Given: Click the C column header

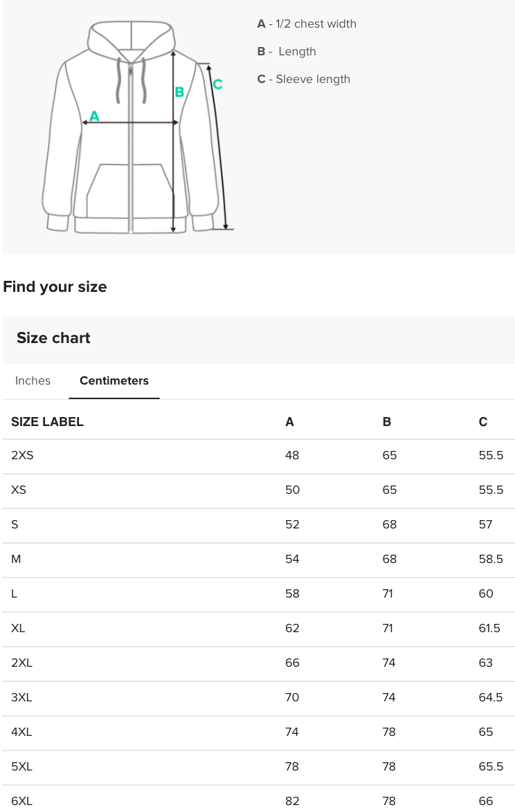Looking at the screenshot, I should tap(483, 422).
